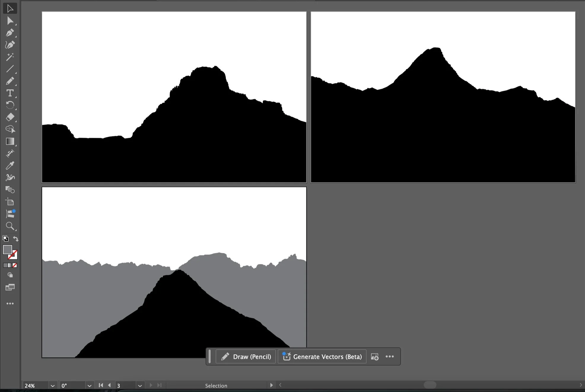
Task: Select the Direct Selection tool
Action: pyautogui.click(x=10, y=21)
